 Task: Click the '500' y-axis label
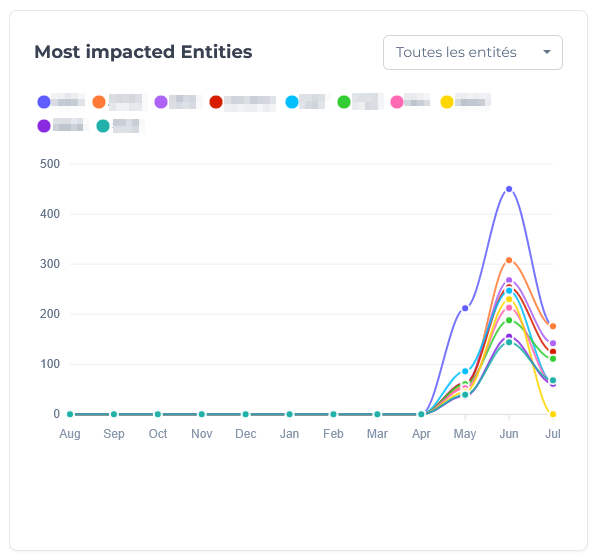click(50, 164)
